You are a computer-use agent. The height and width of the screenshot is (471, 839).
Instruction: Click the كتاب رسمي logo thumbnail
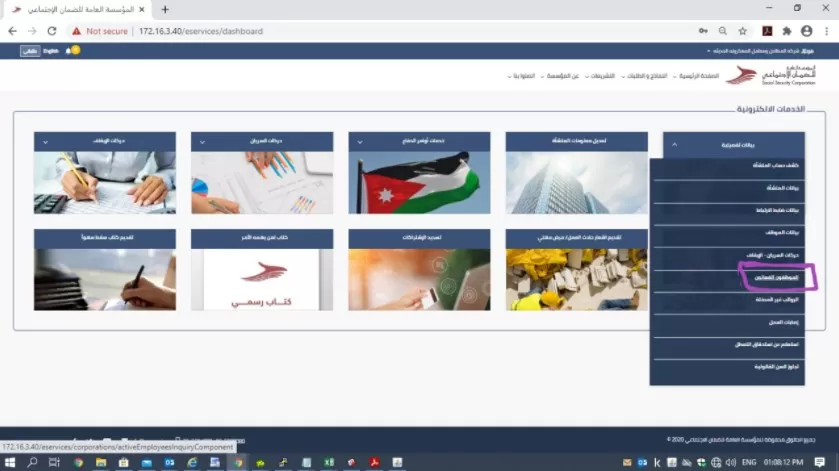click(262, 279)
